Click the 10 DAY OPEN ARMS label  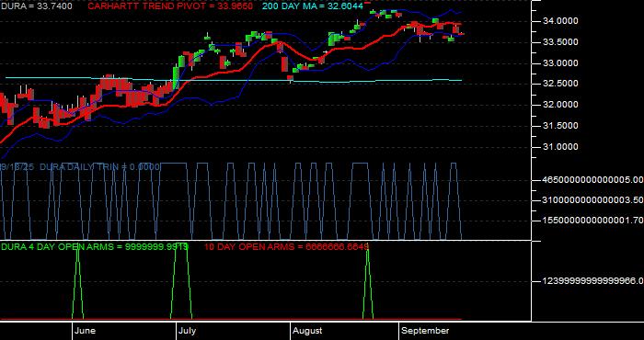[x=286, y=246]
